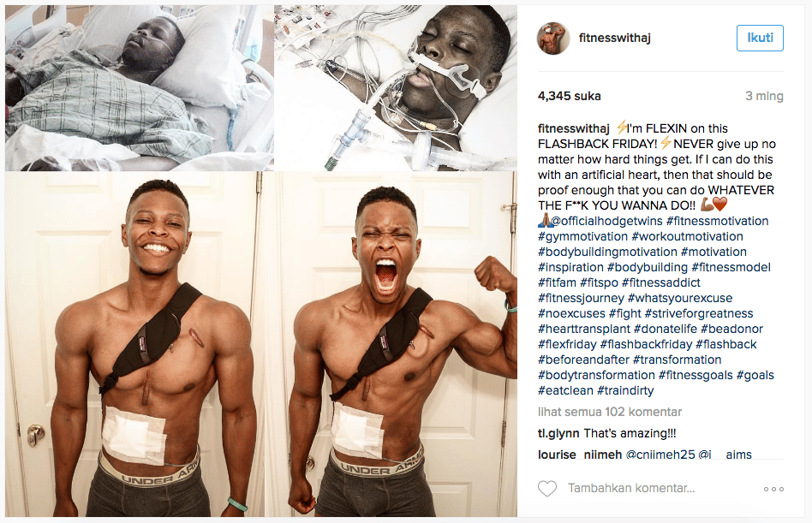Follow the account with Ikuti button
Viewport: 812px width, 523px height.
point(760,38)
